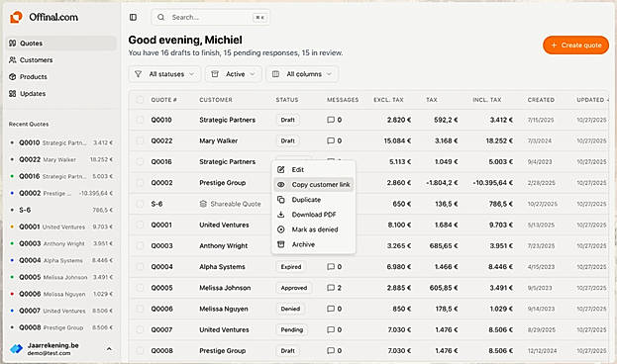The width and height of the screenshot is (617, 364).
Task: Click the Create quote button
Action: click(575, 45)
